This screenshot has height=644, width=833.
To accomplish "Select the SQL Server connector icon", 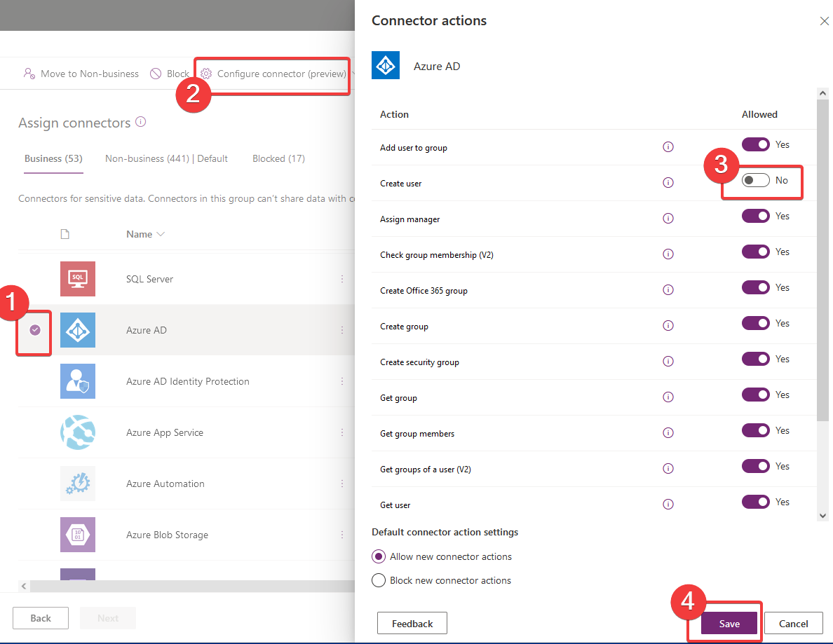I will tap(77, 278).
